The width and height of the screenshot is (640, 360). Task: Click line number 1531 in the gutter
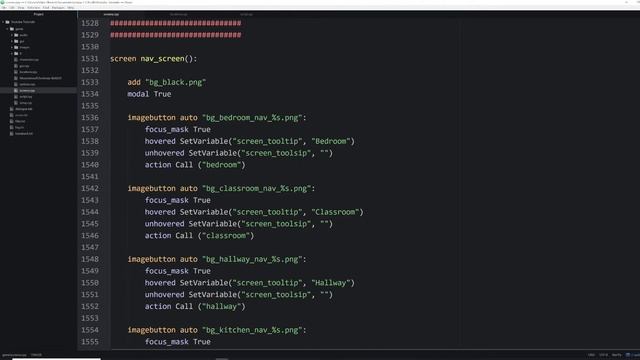pyautogui.click(x=90, y=59)
